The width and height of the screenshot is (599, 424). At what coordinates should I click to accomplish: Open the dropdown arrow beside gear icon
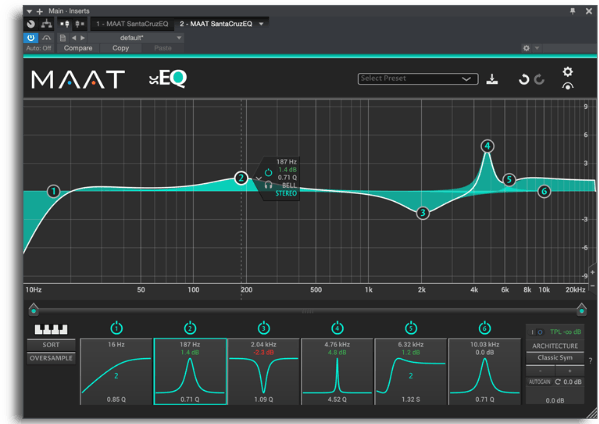(537, 48)
